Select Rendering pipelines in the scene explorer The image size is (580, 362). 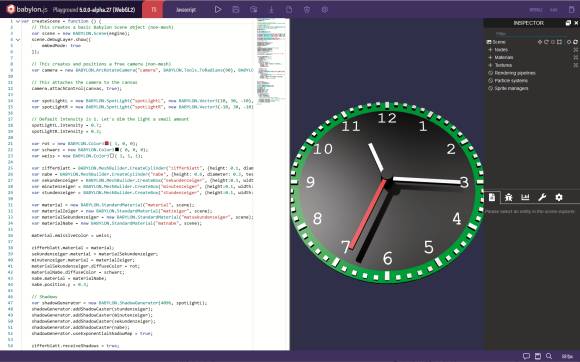coord(515,73)
